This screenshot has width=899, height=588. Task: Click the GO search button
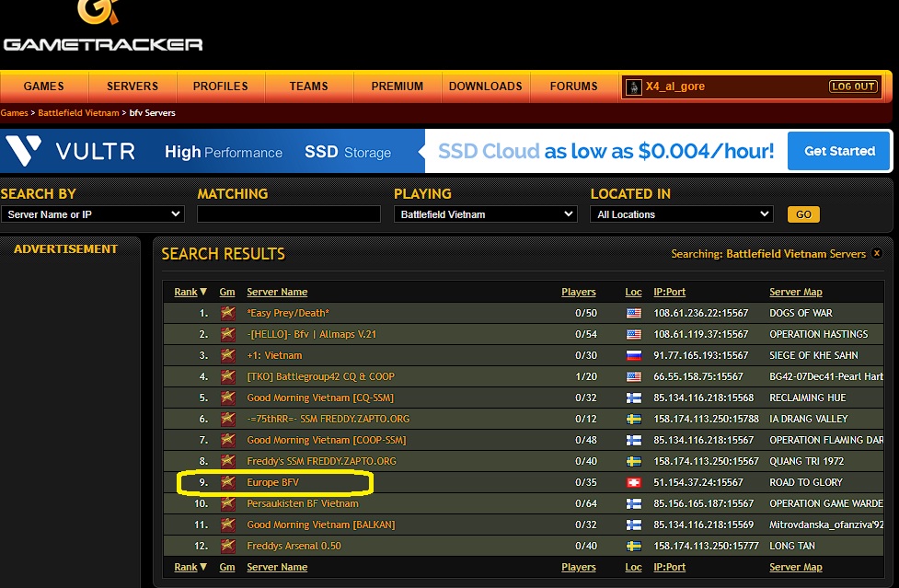click(x=803, y=214)
